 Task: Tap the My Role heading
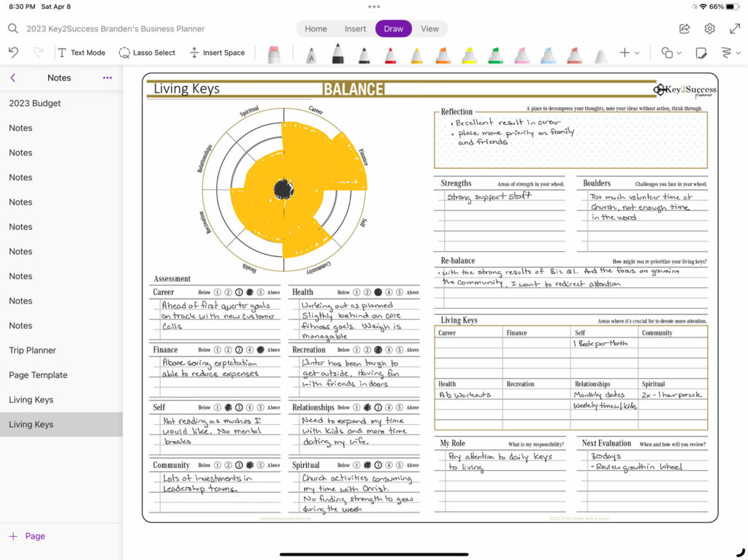(x=452, y=443)
